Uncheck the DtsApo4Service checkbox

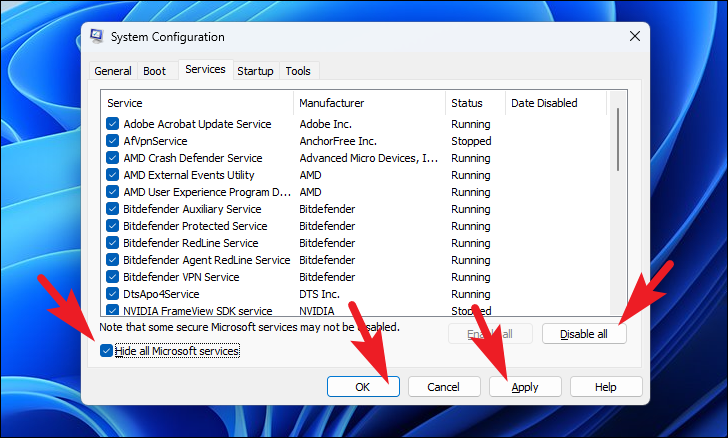pyautogui.click(x=112, y=294)
